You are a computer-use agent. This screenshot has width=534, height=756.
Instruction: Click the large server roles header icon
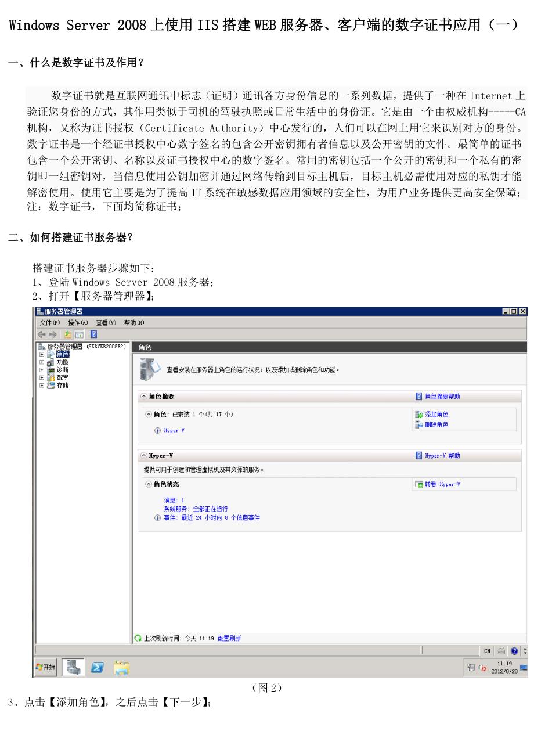[150, 369]
